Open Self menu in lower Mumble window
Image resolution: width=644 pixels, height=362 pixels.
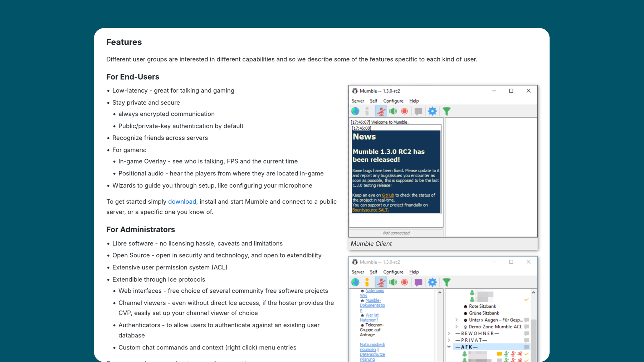click(x=374, y=272)
